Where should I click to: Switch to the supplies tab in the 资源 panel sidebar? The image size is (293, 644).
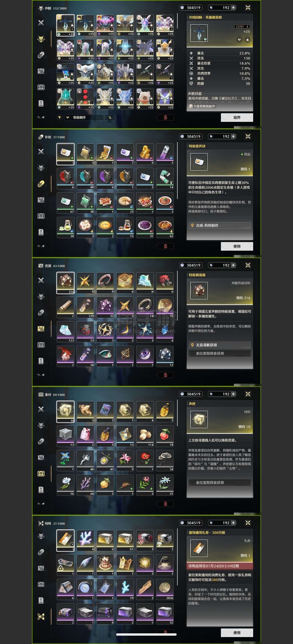point(41,313)
